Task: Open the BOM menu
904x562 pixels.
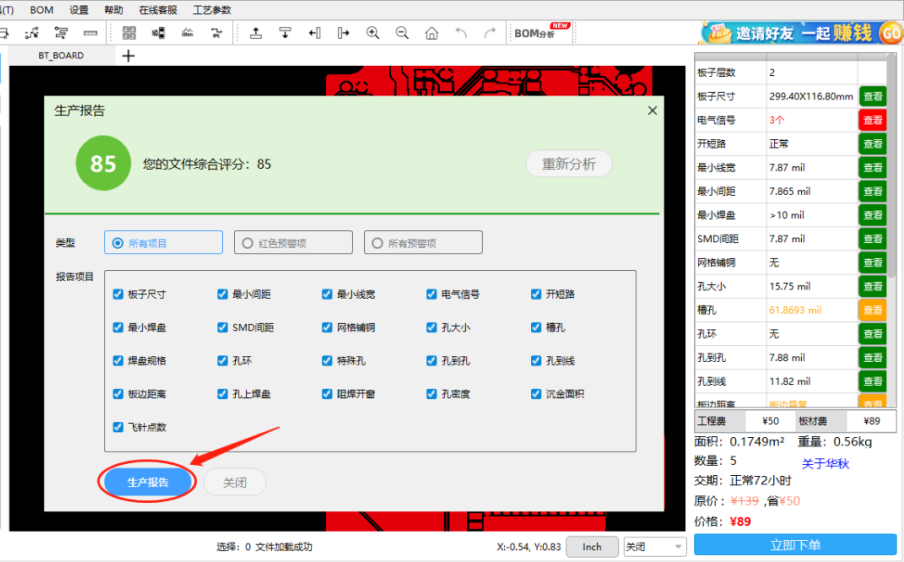Action: (42, 10)
